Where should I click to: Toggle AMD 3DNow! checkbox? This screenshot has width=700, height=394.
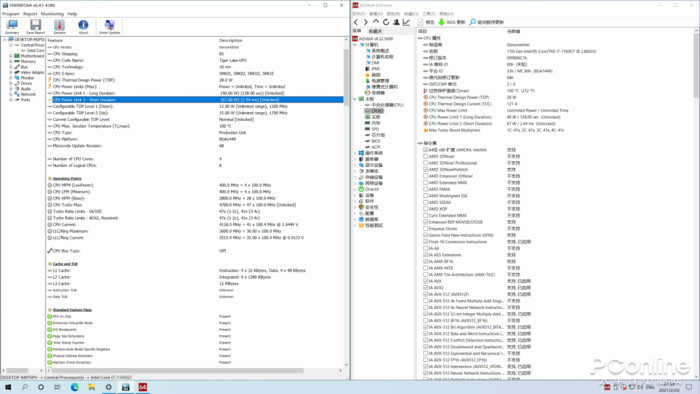pyautogui.click(x=425, y=157)
